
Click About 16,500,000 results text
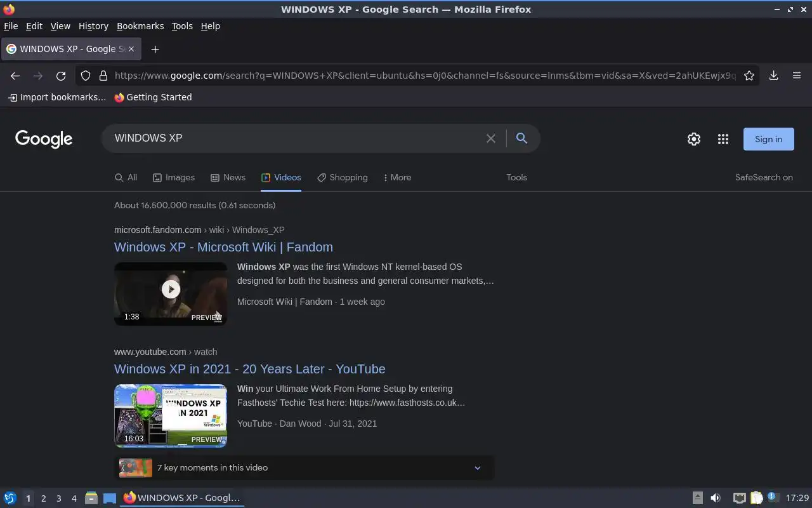tap(195, 205)
